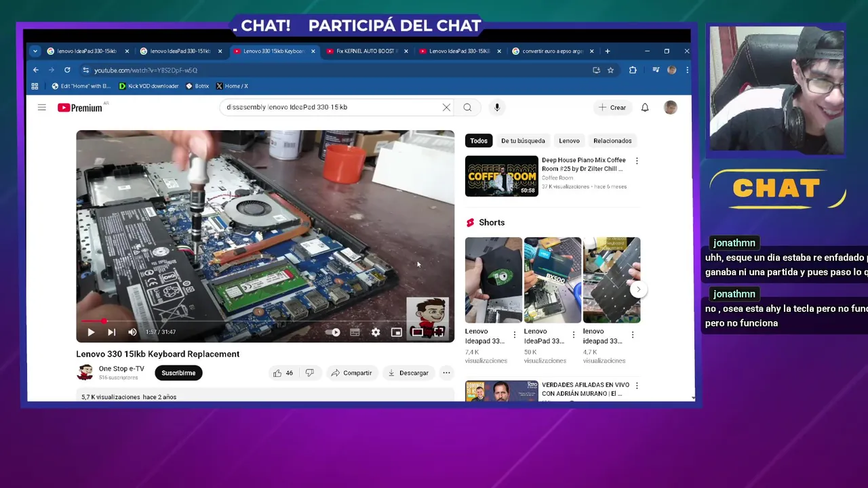Image resolution: width=868 pixels, height=488 pixels.
Task: Click the Crear button
Action: click(612, 107)
